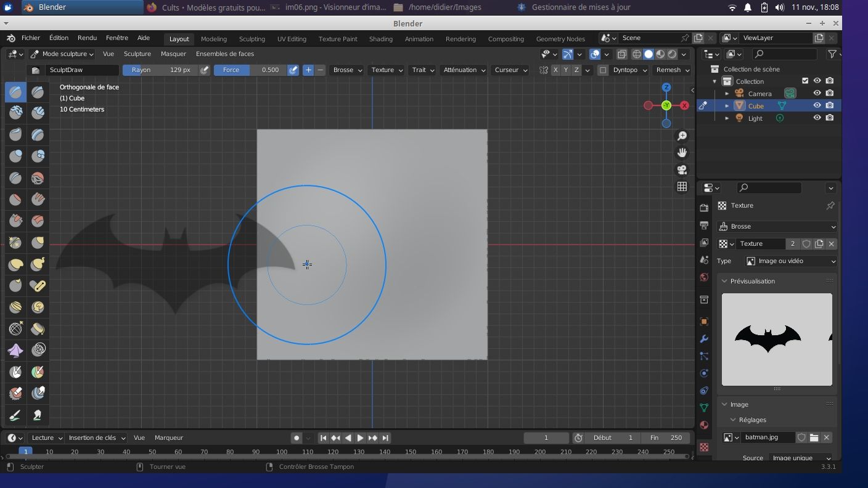Switch orthographic/perspective grid icon
Screen dimensions: 868x488
(682, 187)
